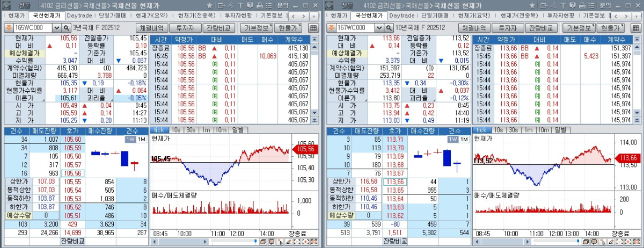Click the pencil tool under right chart
This screenshot has height=248, width=644.
[x=611, y=242]
